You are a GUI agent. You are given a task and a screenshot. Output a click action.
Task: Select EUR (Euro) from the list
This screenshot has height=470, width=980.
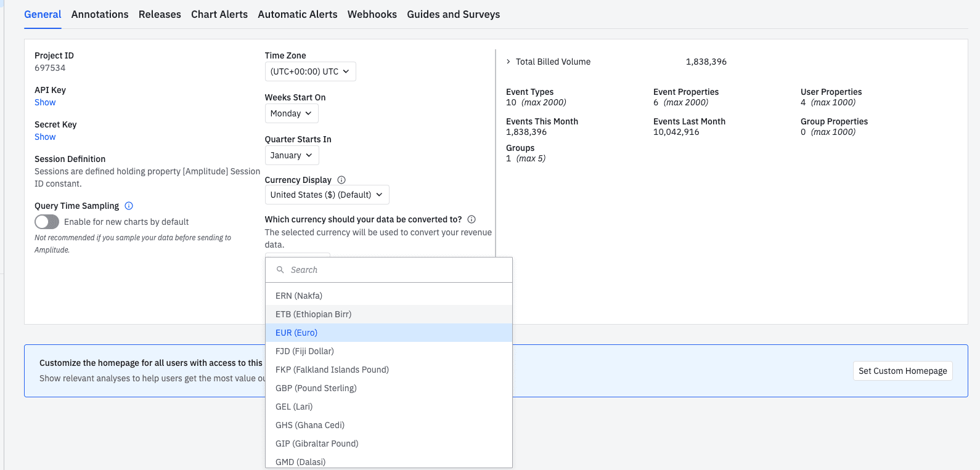click(x=296, y=333)
